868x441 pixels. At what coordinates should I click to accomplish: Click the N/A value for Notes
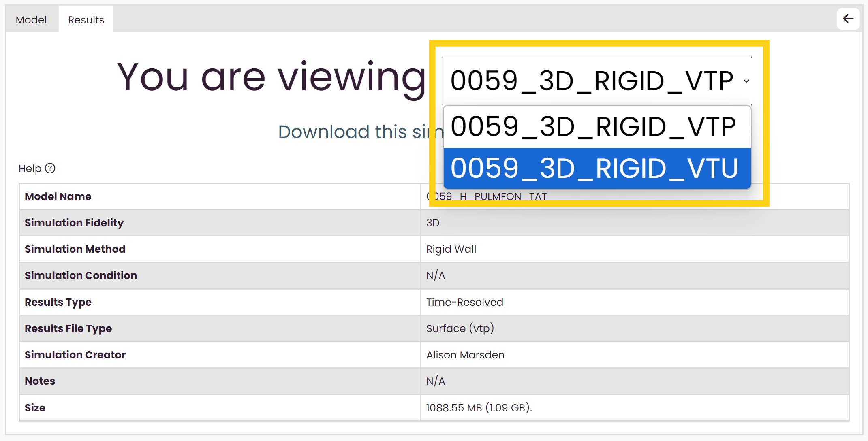click(x=436, y=381)
